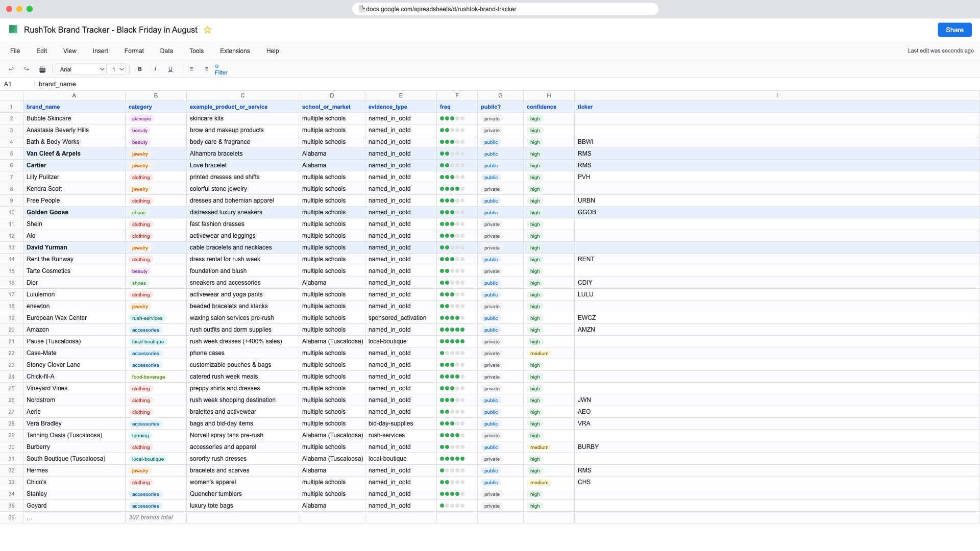Viewport: 980px width, 551px height.
Task: Open the Data menu
Action: (166, 51)
